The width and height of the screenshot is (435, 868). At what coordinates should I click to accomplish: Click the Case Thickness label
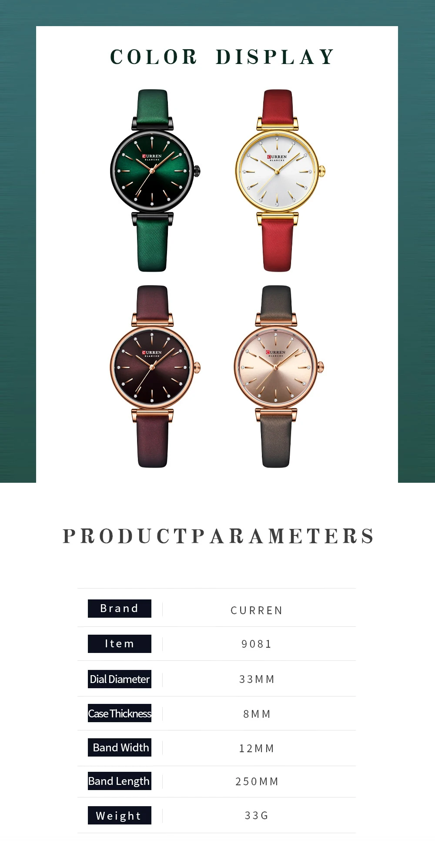click(x=120, y=713)
